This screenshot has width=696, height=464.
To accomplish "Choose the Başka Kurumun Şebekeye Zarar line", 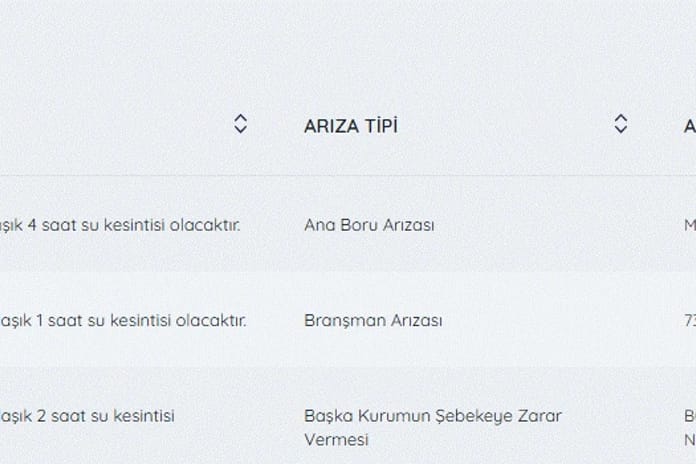I will click(x=433, y=416).
